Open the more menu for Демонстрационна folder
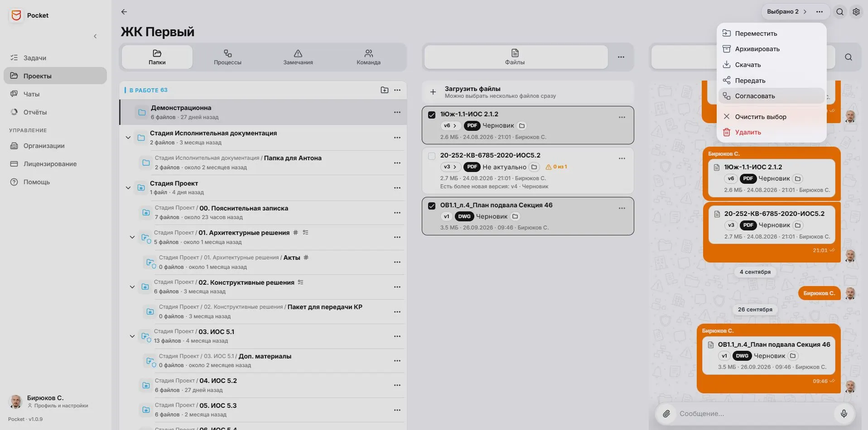The height and width of the screenshot is (430, 868). [x=397, y=112]
